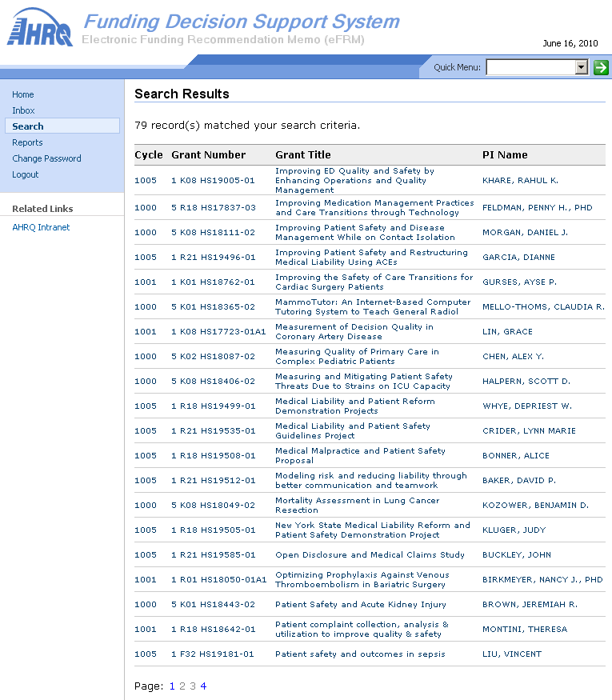Click Logout in sidebar
The image size is (612, 700).
click(x=26, y=174)
